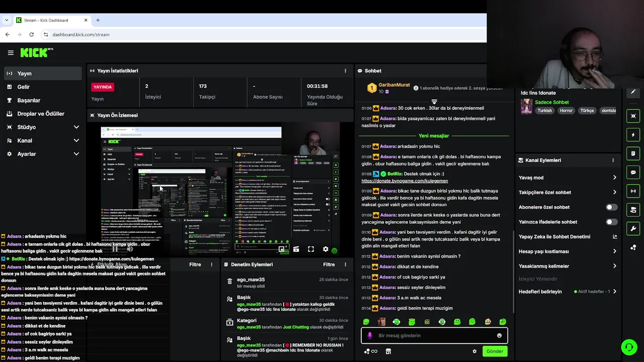Open Yapay Zeka ile Sohbet Denetimi external link
The image size is (644, 362).
(615, 237)
